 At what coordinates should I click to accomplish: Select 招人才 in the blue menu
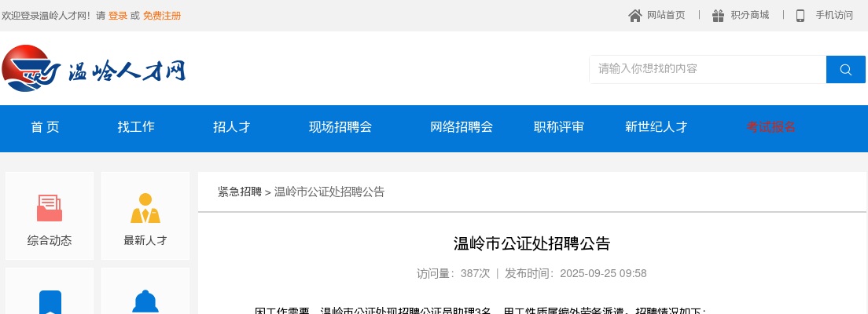(x=232, y=127)
